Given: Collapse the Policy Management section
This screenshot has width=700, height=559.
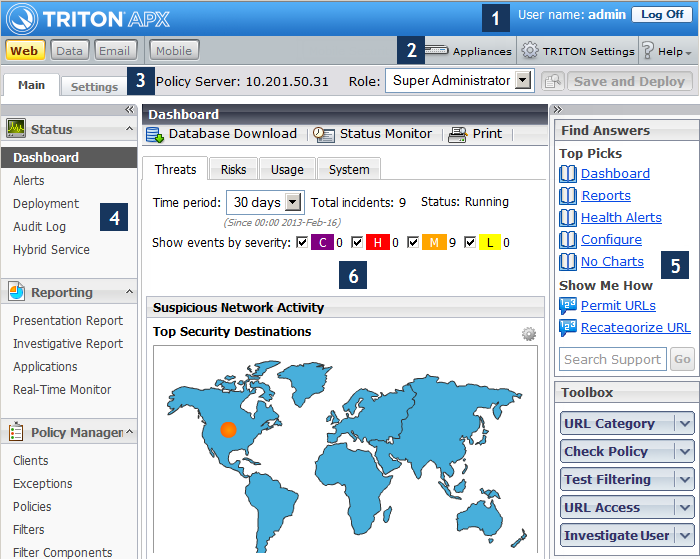Looking at the screenshot, I should point(129,431).
